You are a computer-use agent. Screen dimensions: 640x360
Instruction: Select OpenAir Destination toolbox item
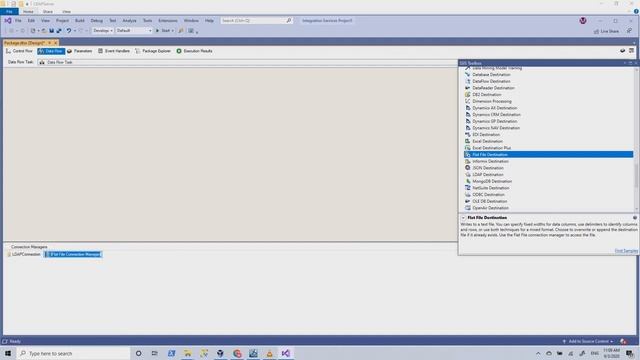point(490,208)
